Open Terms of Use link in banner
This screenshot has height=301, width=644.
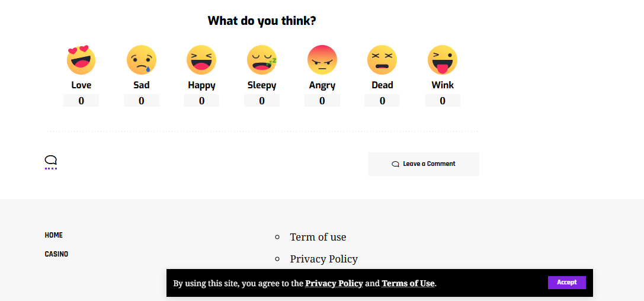click(x=408, y=283)
